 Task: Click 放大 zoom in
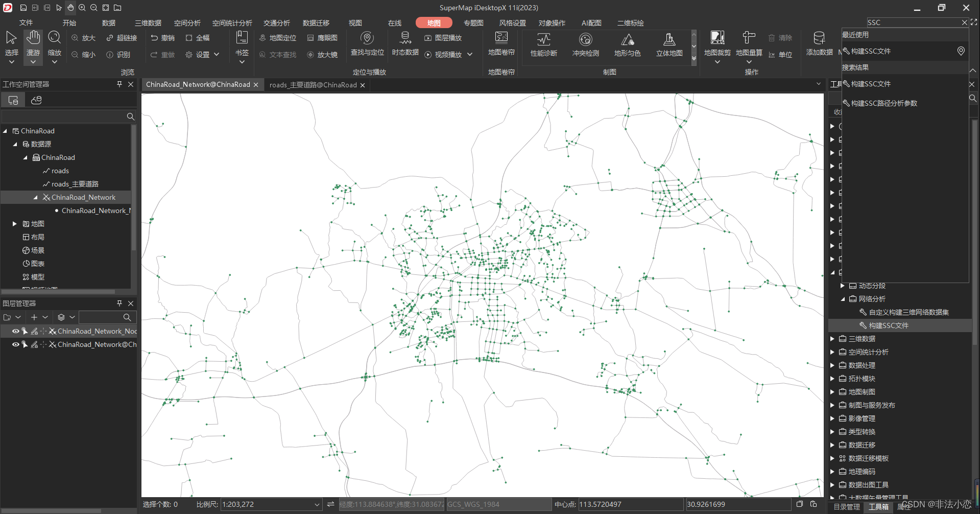coord(83,38)
